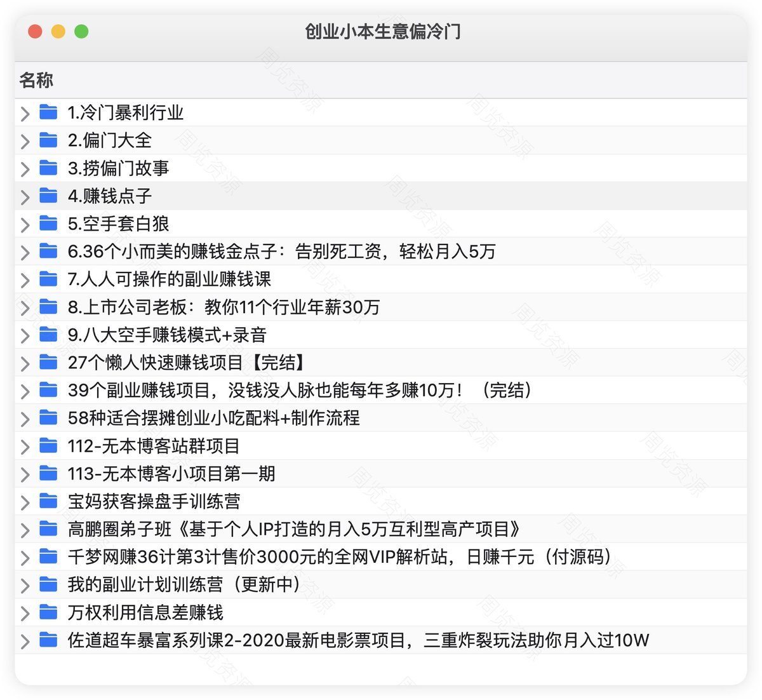Select folder icon beside 112-无本博客站群项目

[48, 446]
